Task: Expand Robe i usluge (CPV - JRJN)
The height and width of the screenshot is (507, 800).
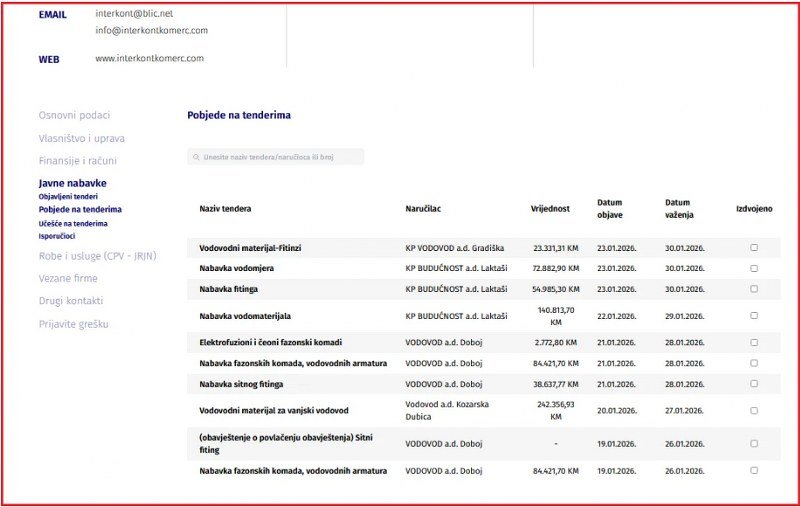Action: [x=97, y=255]
